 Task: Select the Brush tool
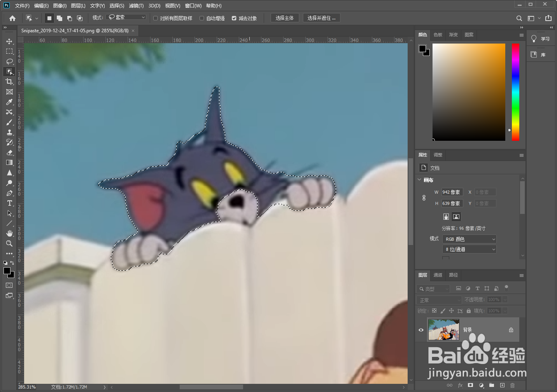click(x=9, y=122)
